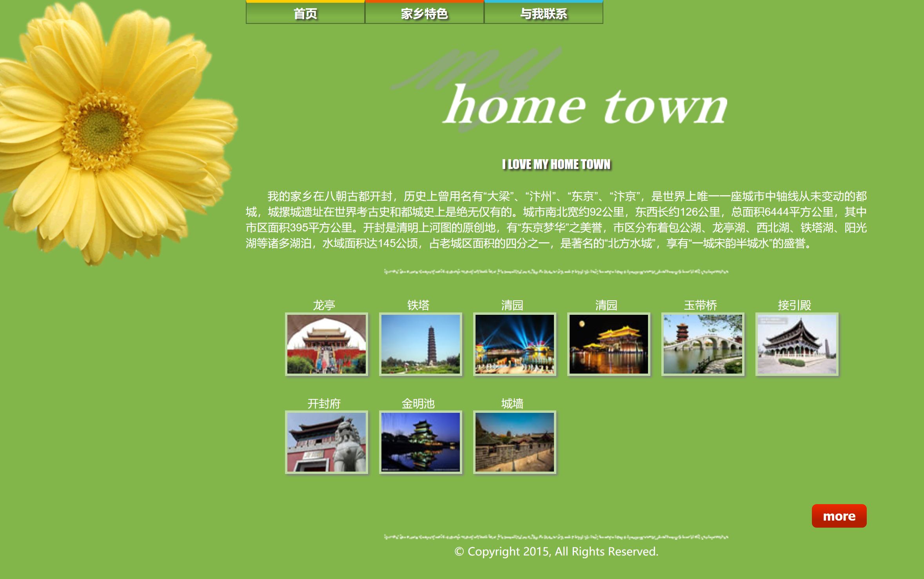The height and width of the screenshot is (579, 924).
Task: Click the 城墙 city wall thumbnail
Action: (514, 442)
